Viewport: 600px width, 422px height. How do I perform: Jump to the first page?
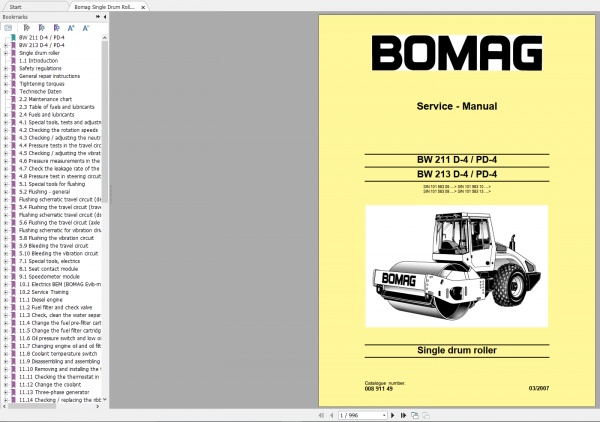point(321,415)
